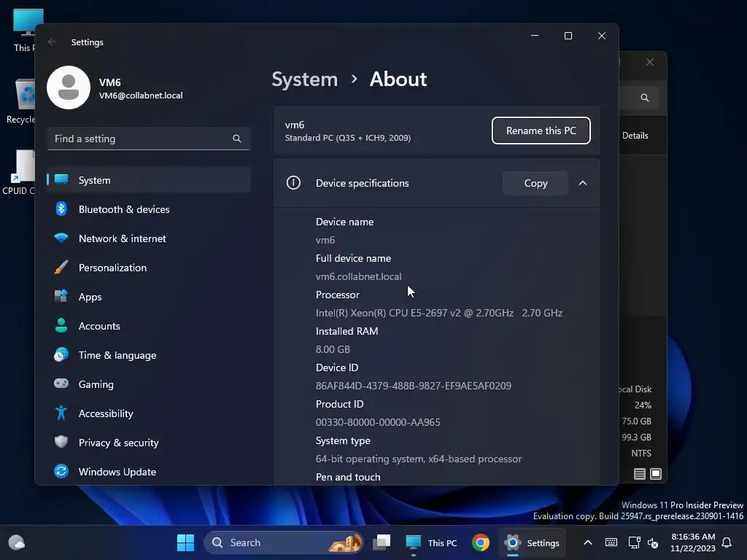Open Personalization settings
This screenshot has height=560, width=747.
(x=149, y=268)
